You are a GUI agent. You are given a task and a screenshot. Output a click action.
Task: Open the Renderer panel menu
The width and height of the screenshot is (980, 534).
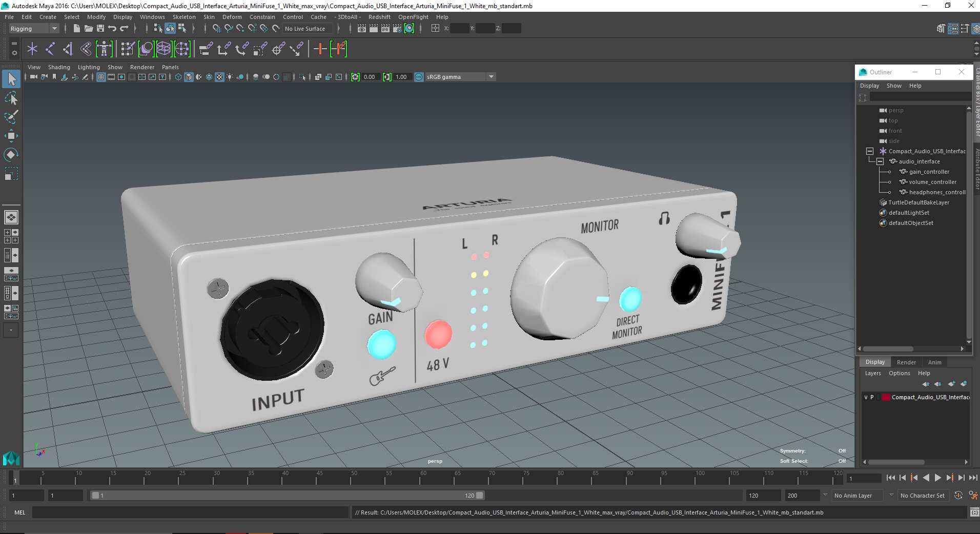(142, 67)
